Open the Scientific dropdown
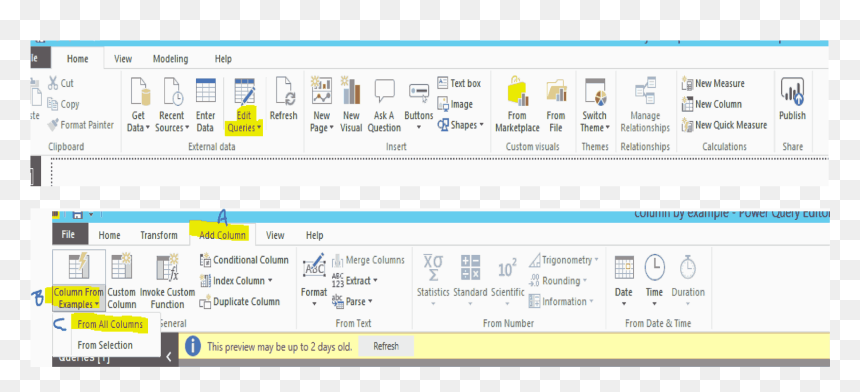The image size is (860, 392). pos(507,281)
